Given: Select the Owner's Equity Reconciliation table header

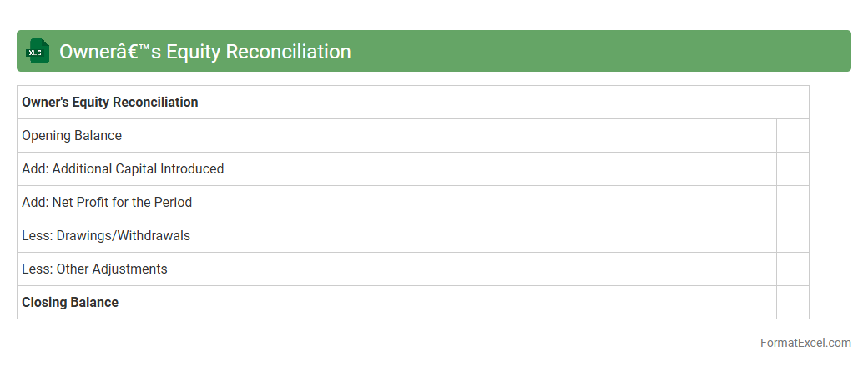Looking at the screenshot, I should (x=110, y=103).
